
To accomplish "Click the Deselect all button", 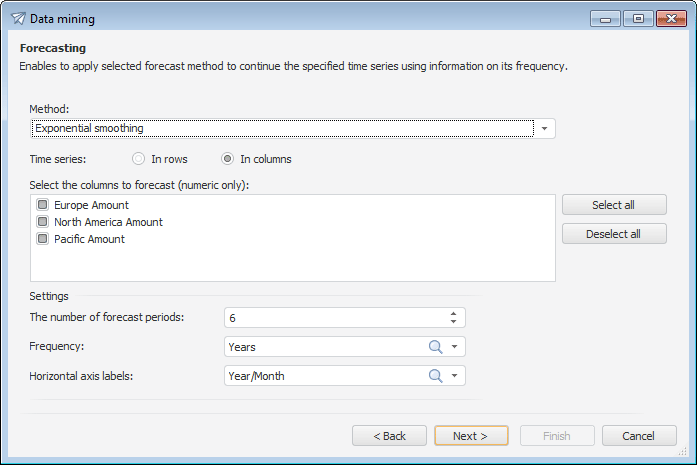I will [613, 234].
